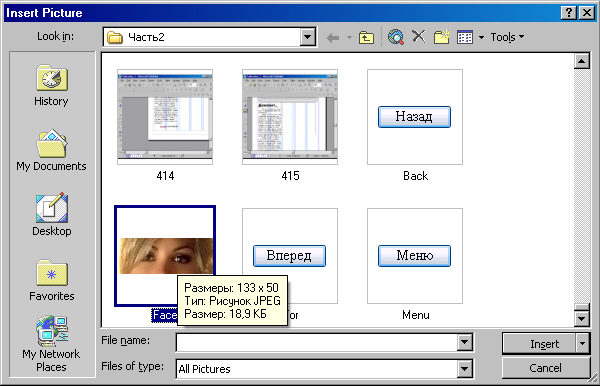Click the Cancel button
The height and width of the screenshot is (386, 600).
click(x=545, y=368)
